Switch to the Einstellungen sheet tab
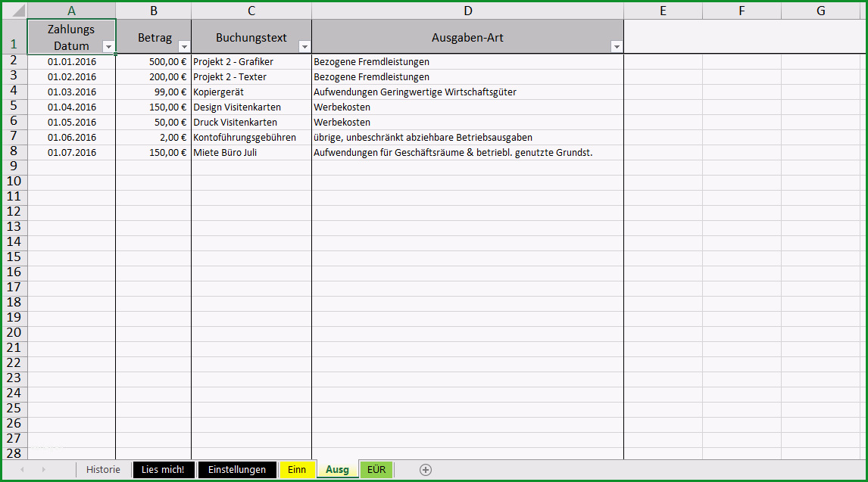 click(x=237, y=470)
